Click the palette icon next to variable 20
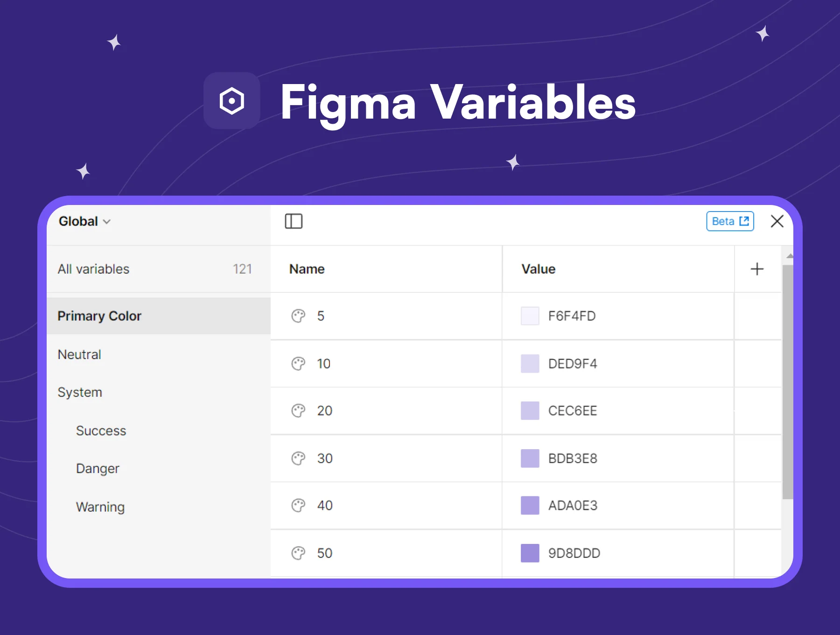 [x=298, y=411]
